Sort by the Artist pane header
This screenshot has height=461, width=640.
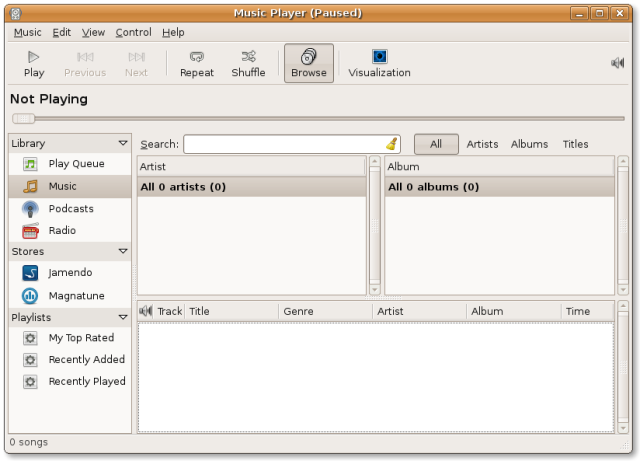click(251, 167)
